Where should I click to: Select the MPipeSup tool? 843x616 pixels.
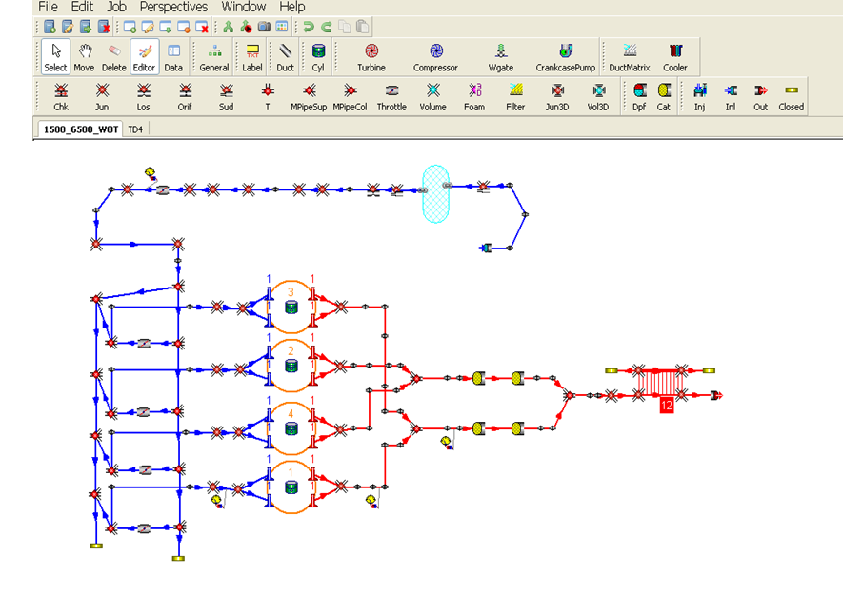pos(309,97)
